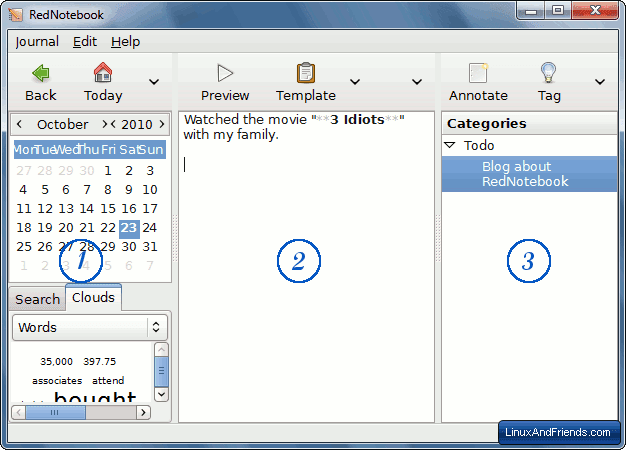626x450 pixels.
Task: Select October 12 in calendar
Action: [x=45, y=209]
